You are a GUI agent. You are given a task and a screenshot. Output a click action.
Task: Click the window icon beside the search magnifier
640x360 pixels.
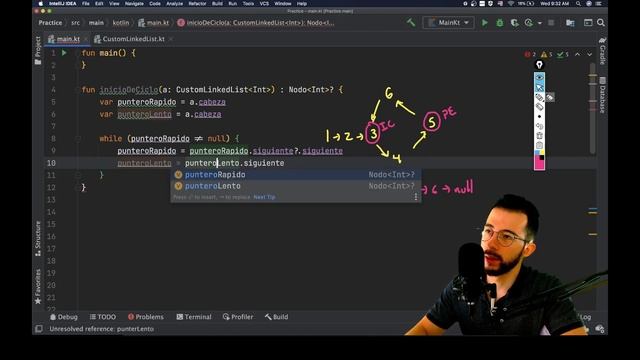588,23
